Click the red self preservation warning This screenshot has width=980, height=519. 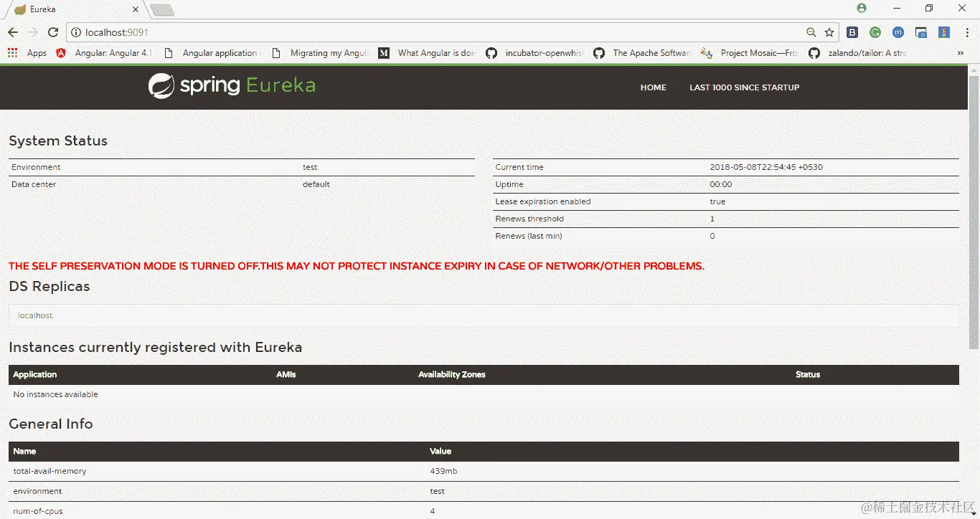pos(357,266)
